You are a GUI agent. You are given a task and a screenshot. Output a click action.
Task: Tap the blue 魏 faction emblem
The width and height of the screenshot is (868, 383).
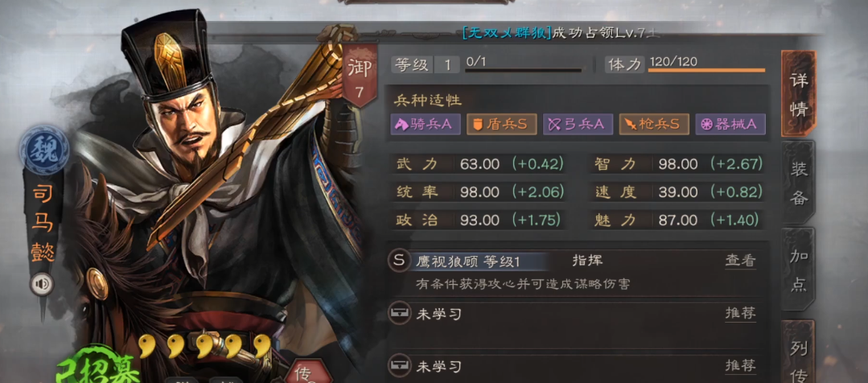[43, 150]
